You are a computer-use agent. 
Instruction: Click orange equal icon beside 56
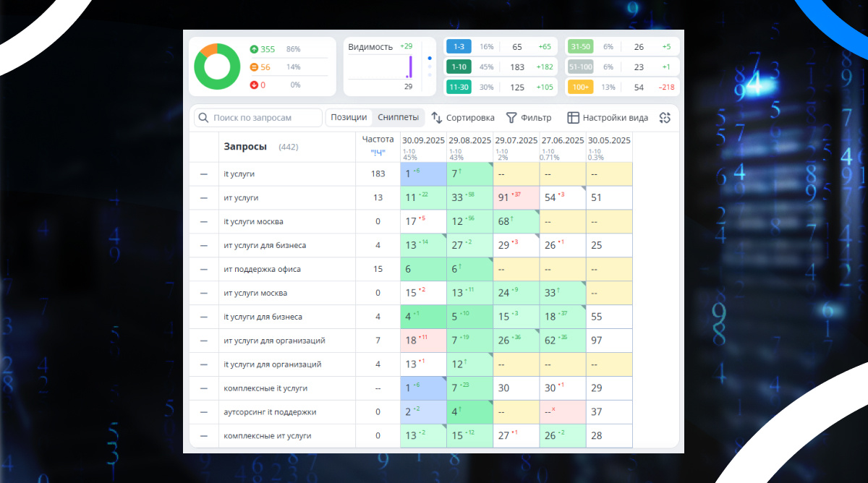(254, 67)
